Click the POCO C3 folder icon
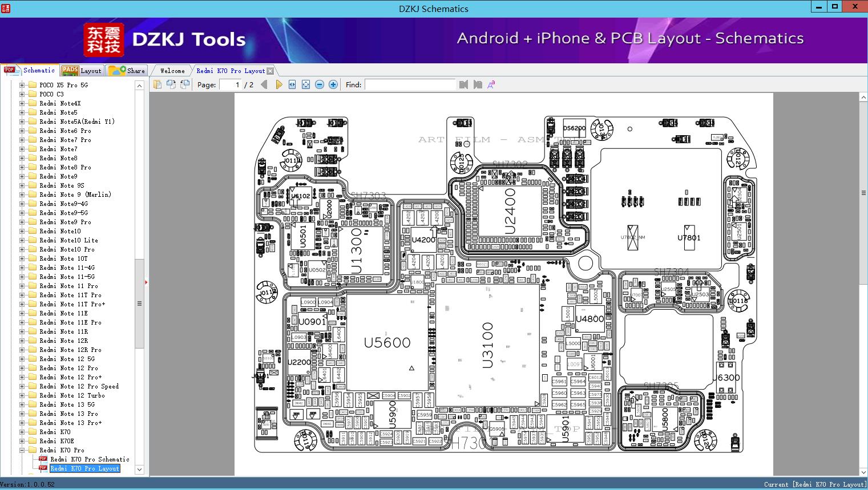Image resolution: width=868 pixels, height=490 pixels. [33, 94]
